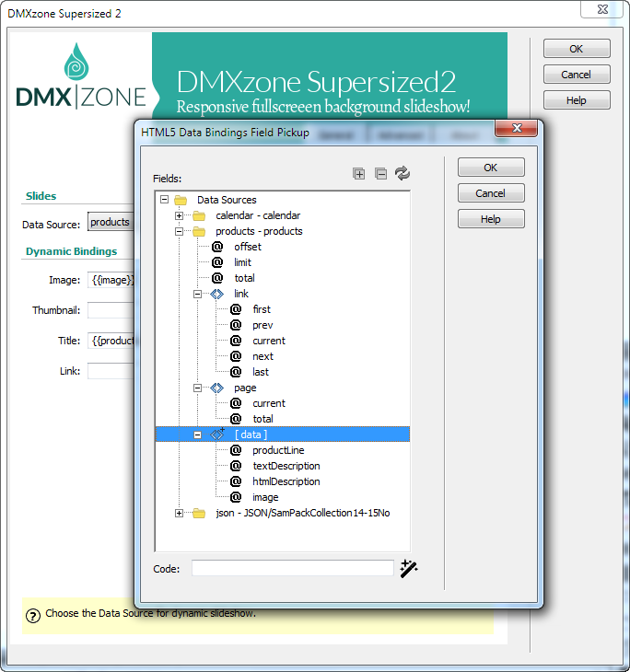Click OK in DMXzone Supersized 2 window
The width and height of the screenshot is (630, 672).
click(x=577, y=49)
